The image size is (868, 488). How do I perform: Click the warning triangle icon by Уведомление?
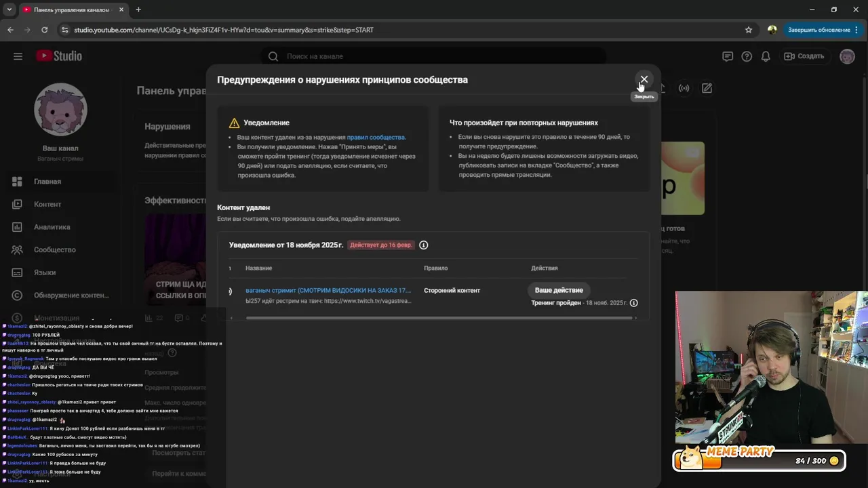(x=234, y=123)
